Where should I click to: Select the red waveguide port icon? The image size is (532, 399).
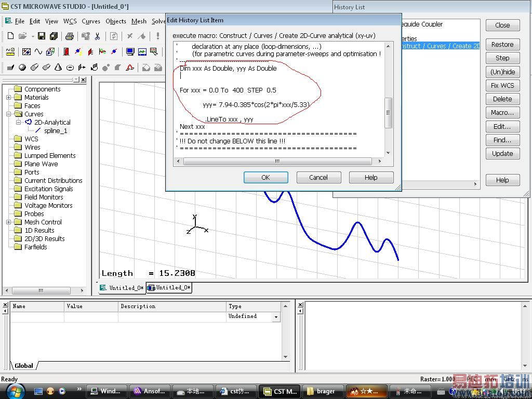66,51
